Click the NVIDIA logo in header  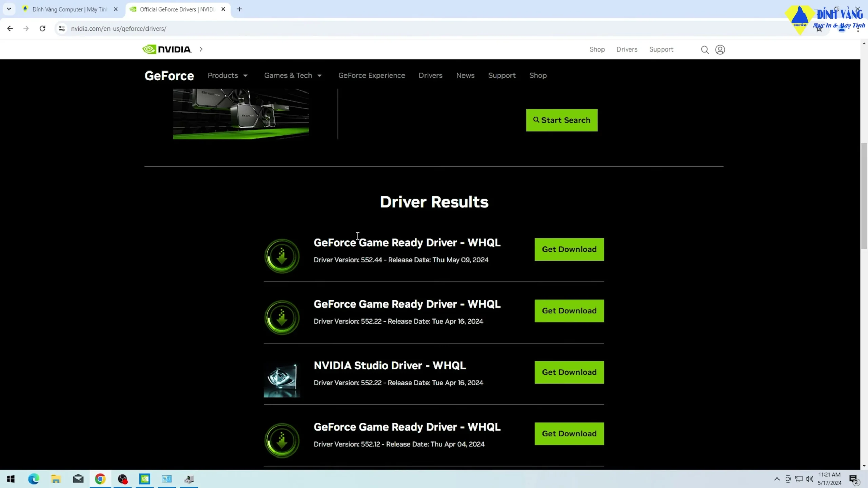click(x=167, y=49)
